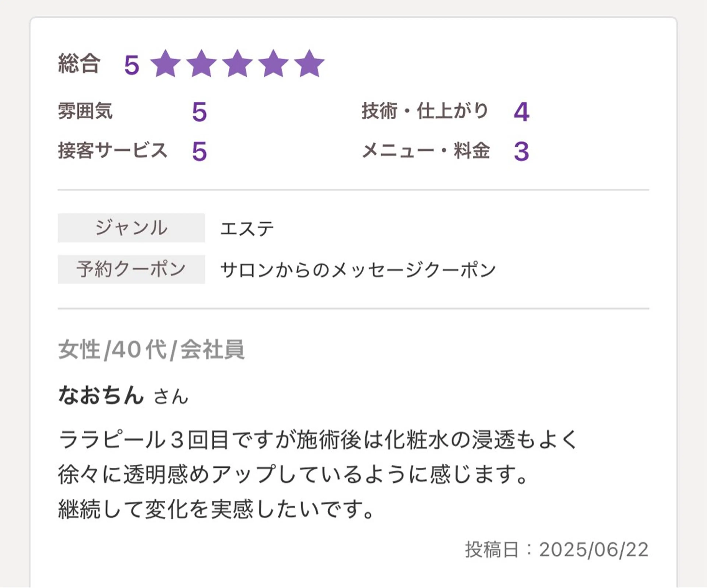Click the score 4 for 技術・仕上がり
This screenshot has height=588, width=707.
pyautogui.click(x=521, y=112)
